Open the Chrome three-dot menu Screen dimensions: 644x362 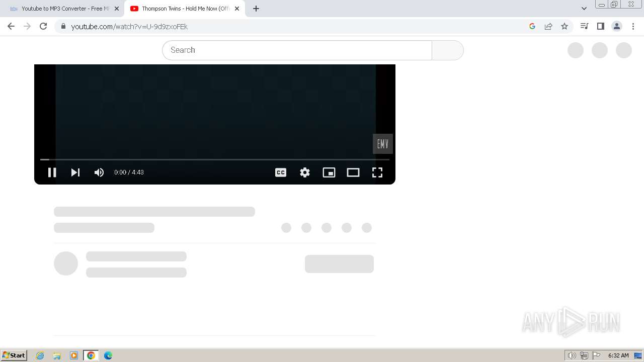point(633,26)
